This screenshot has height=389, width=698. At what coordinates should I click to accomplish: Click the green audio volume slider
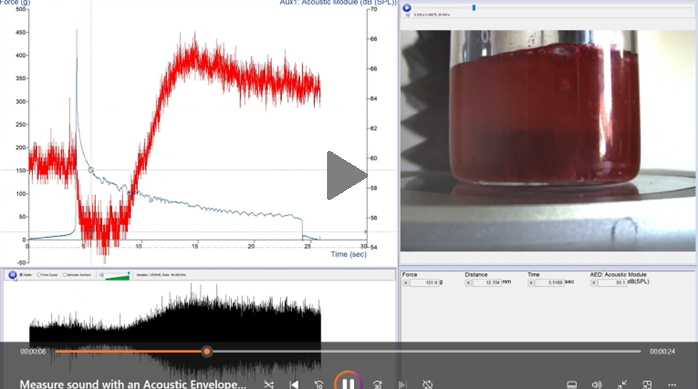point(118,276)
